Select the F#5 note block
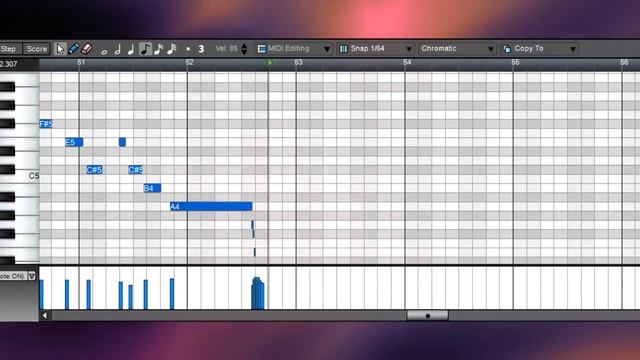Screen dimensions: 640x360 [46, 124]
